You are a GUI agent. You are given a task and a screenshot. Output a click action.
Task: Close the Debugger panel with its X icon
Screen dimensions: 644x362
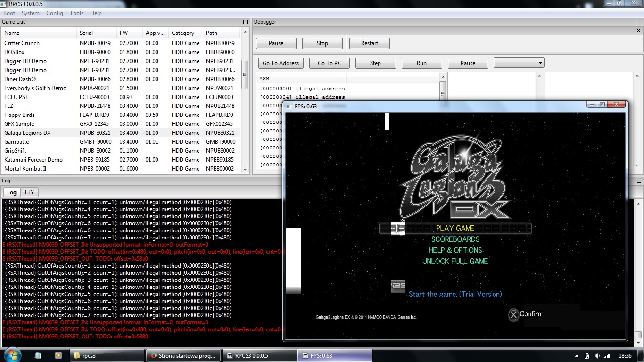click(639, 31)
